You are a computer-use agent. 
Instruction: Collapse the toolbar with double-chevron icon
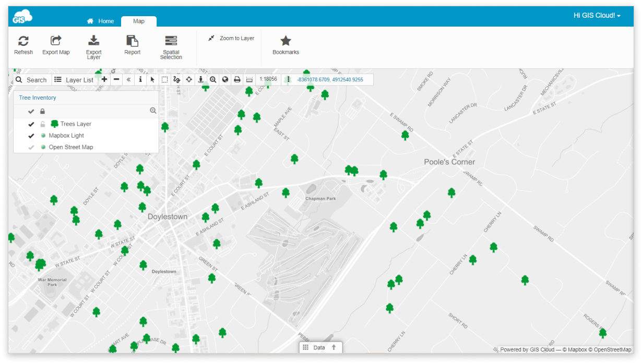pyautogui.click(x=129, y=79)
